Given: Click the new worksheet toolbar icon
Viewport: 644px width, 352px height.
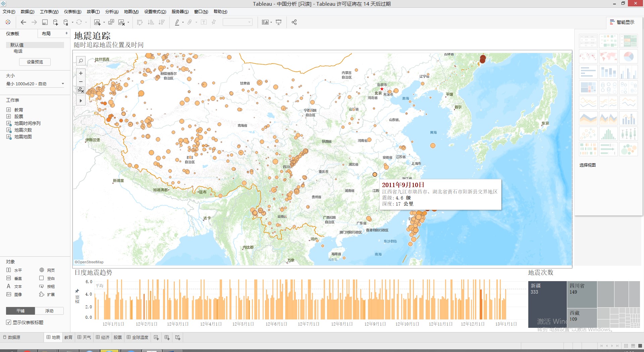Looking at the screenshot, I should (97, 22).
